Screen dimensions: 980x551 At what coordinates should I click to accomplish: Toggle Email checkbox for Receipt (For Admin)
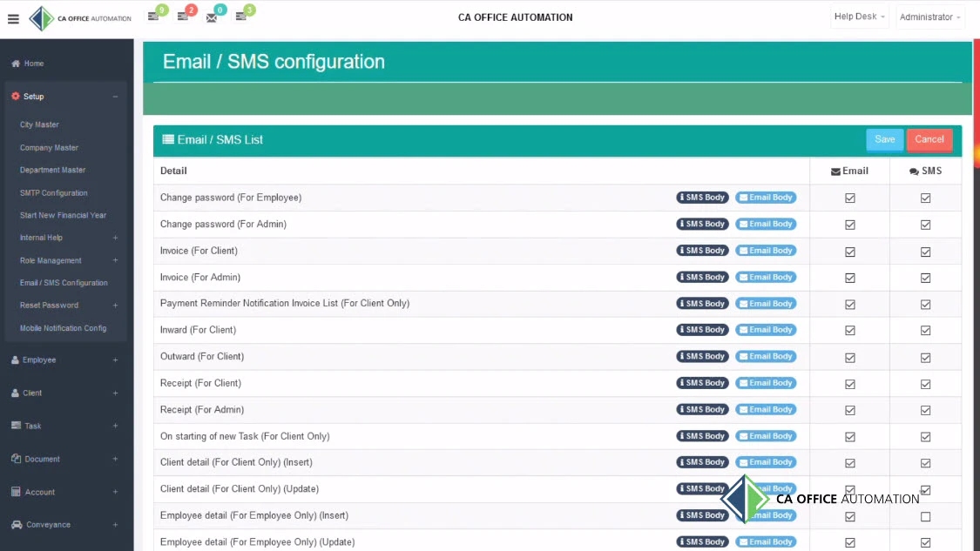click(x=849, y=410)
